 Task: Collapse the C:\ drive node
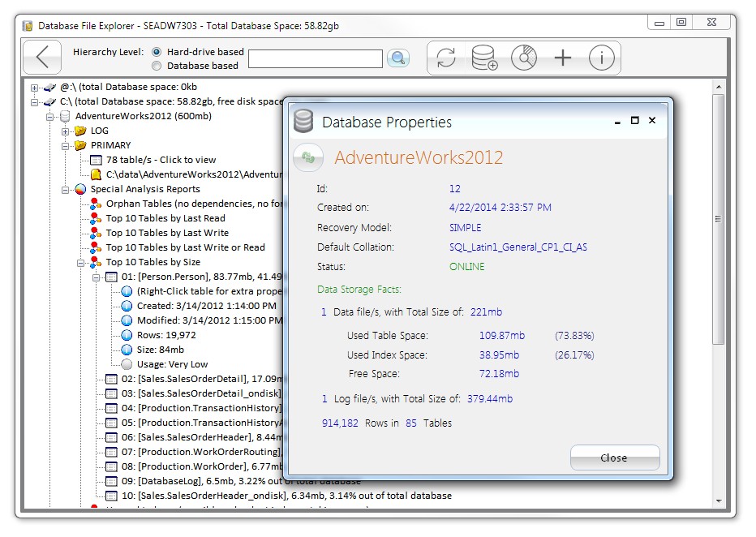34,102
